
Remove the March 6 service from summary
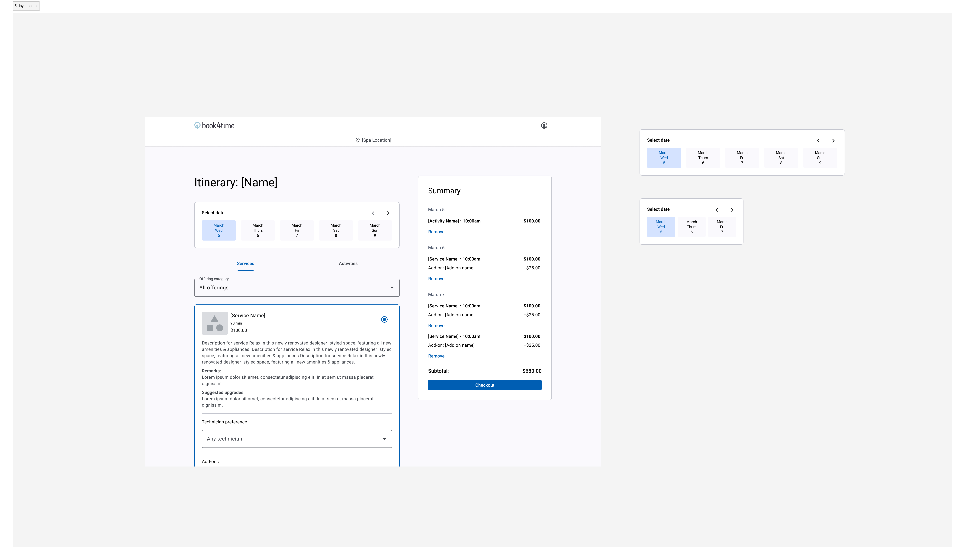coord(436,279)
